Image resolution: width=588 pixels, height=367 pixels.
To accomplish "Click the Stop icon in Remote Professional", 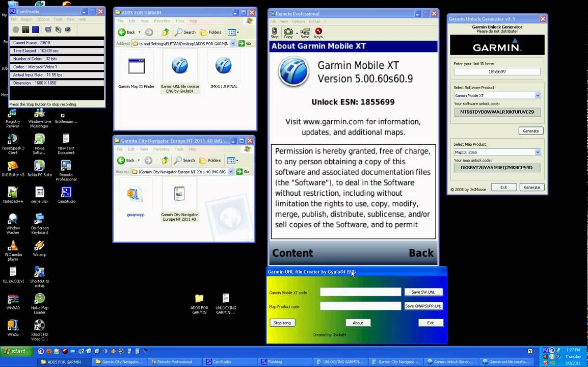I will coord(275,33).
